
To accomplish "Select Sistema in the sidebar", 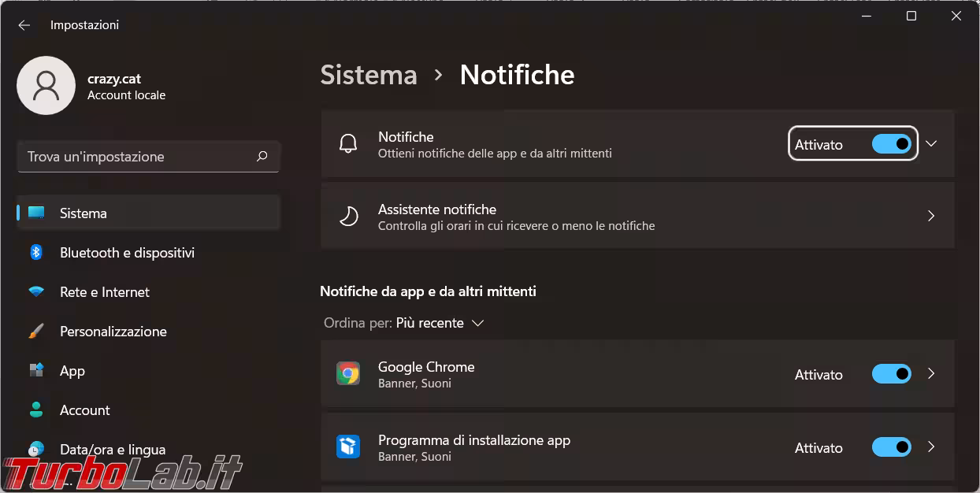I will [83, 213].
